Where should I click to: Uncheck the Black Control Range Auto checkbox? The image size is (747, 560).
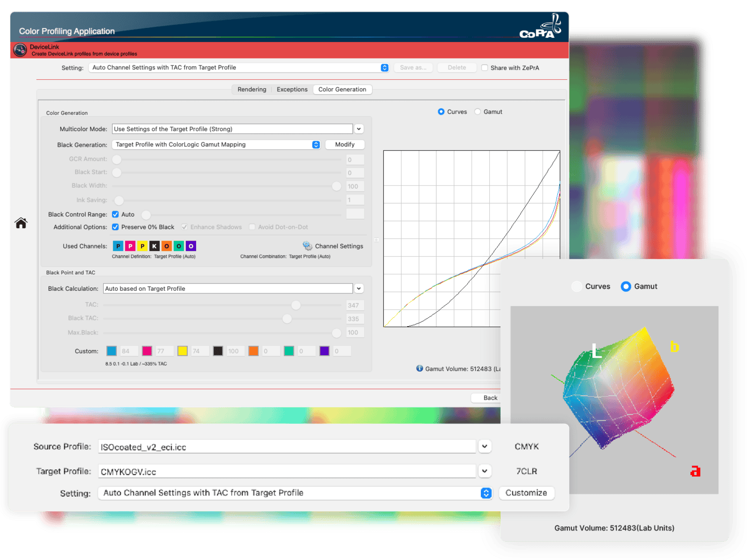click(115, 214)
